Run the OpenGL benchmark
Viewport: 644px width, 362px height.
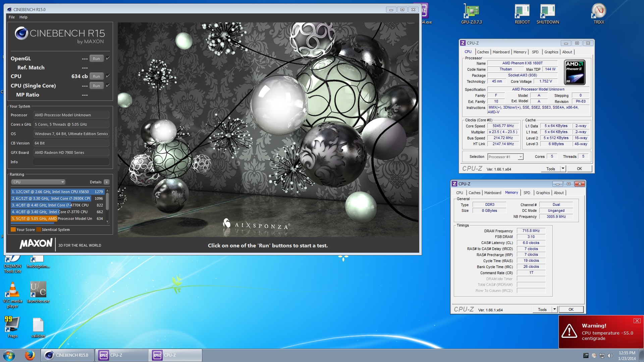pos(97,58)
